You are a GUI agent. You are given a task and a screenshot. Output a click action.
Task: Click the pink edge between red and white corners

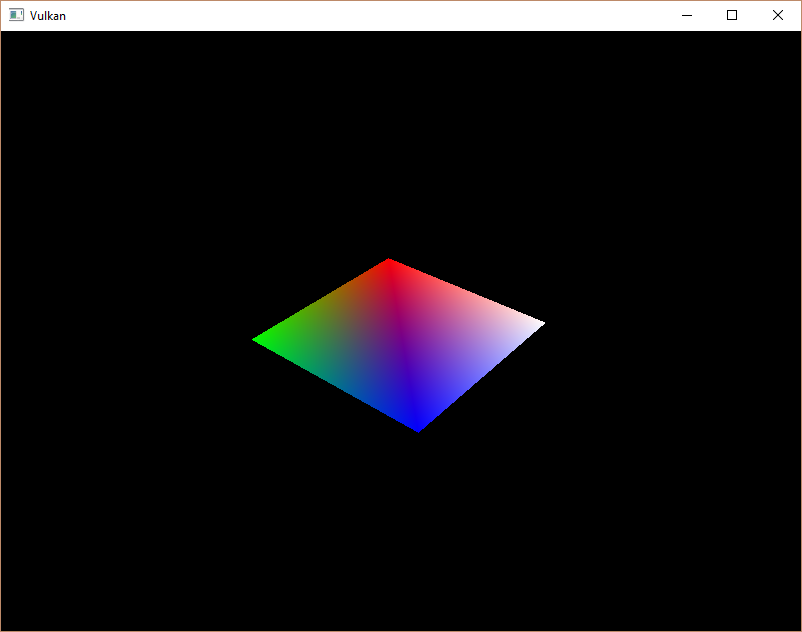tap(464, 293)
